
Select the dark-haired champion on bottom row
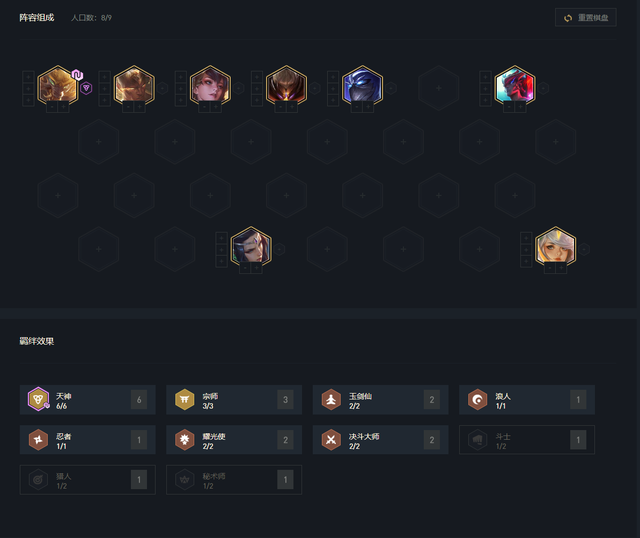(x=251, y=247)
